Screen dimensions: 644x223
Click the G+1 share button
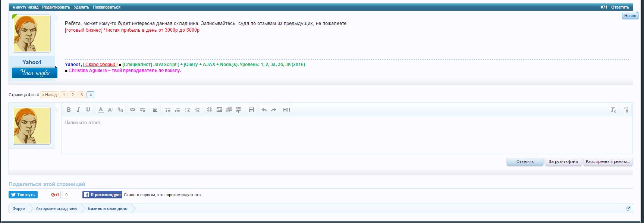pos(55,195)
